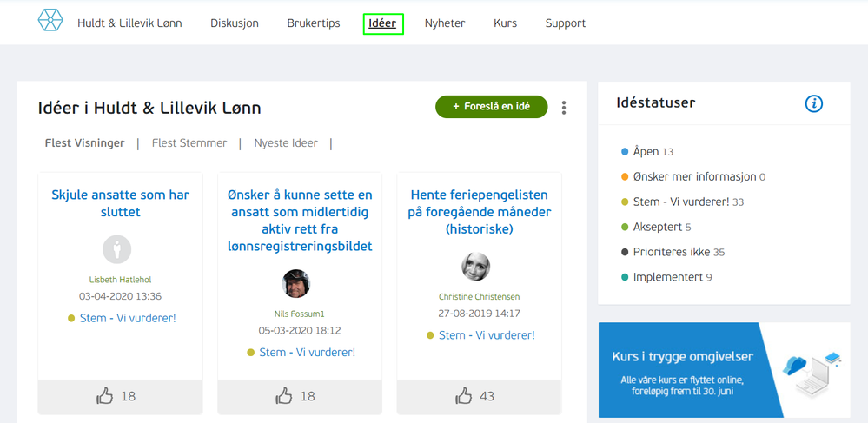The height and width of the screenshot is (423, 868).
Task: Open the 'Skjule ansatte som har sluttet' idea
Action: pos(120,203)
